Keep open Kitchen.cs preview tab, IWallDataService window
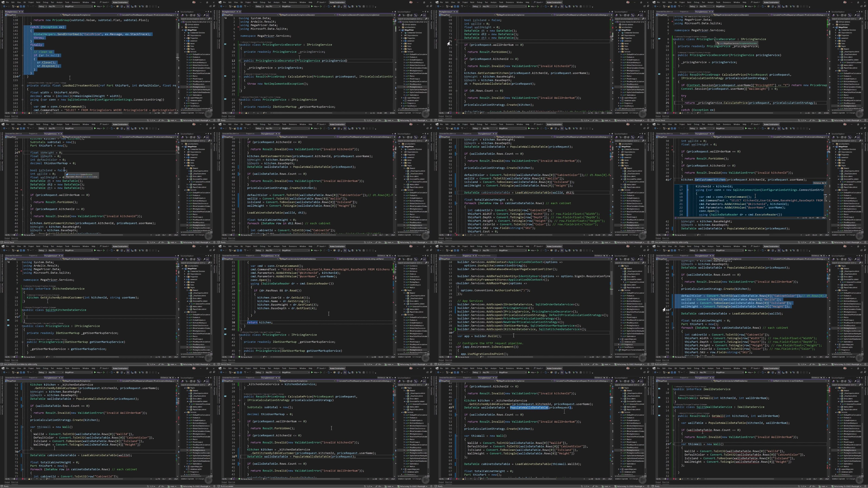This screenshot has height=488, width=868. coord(821,378)
